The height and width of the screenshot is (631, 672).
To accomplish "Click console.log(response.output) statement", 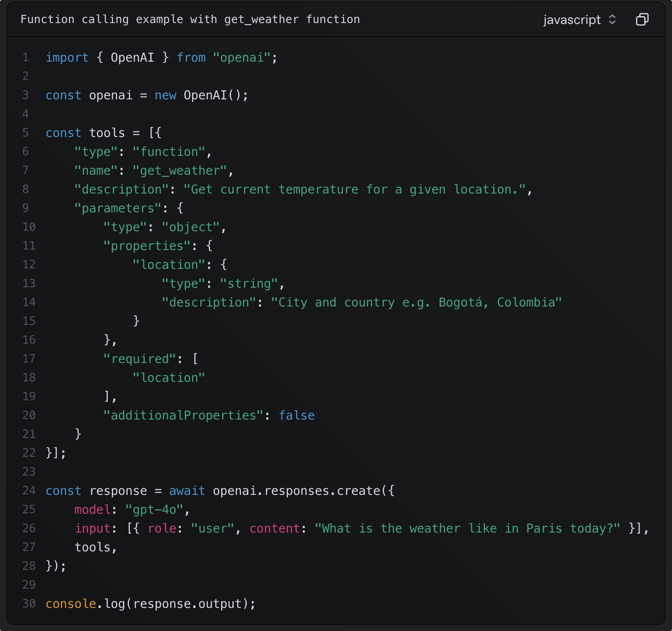I will [151, 604].
